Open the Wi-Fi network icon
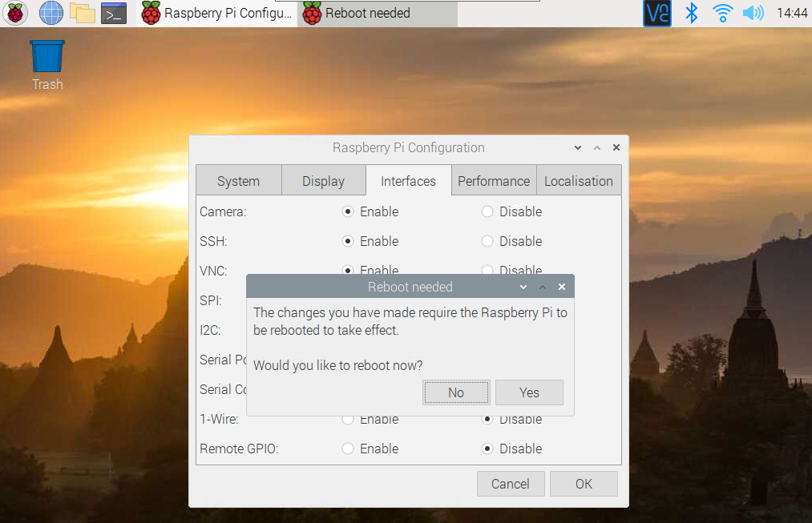The image size is (812, 523). [721, 13]
